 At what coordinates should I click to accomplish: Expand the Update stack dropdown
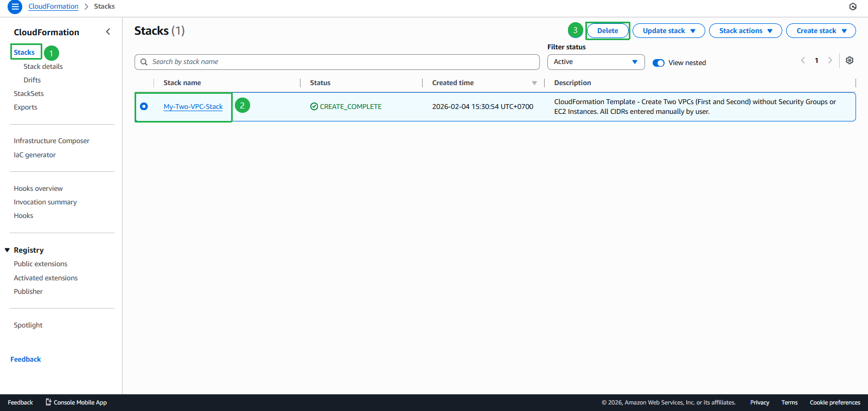669,31
